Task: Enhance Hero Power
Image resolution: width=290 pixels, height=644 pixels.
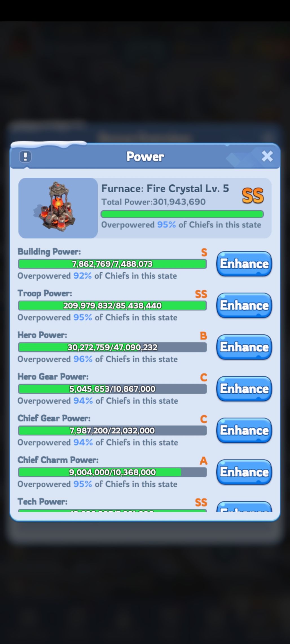Action: pyautogui.click(x=244, y=347)
